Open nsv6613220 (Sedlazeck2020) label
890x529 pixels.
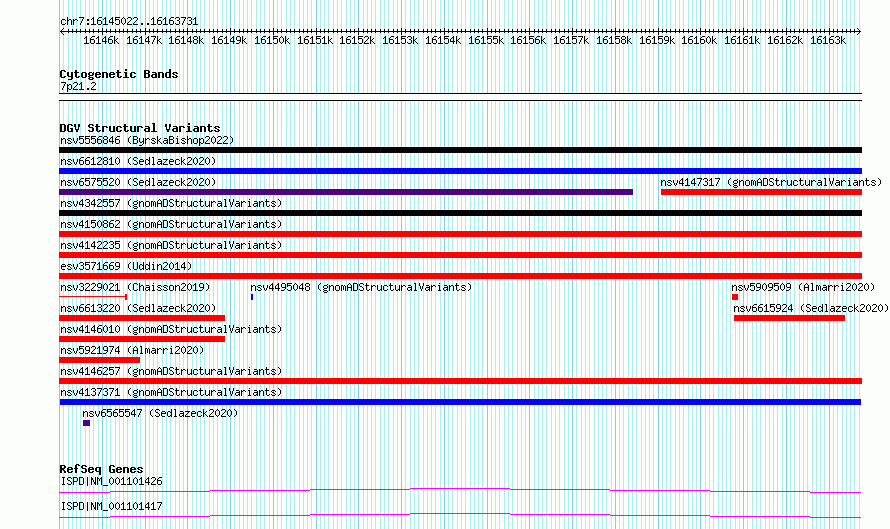click(138, 308)
